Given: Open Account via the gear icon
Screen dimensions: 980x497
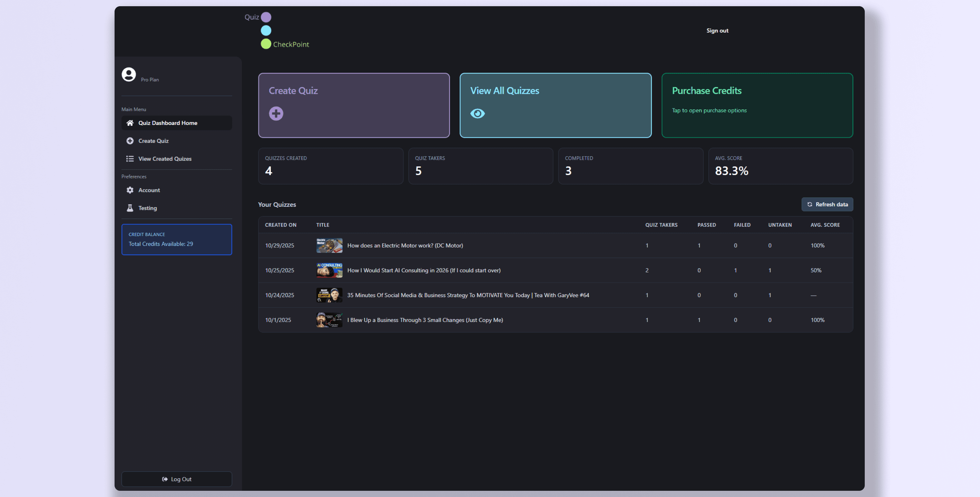Looking at the screenshot, I should coord(130,190).
